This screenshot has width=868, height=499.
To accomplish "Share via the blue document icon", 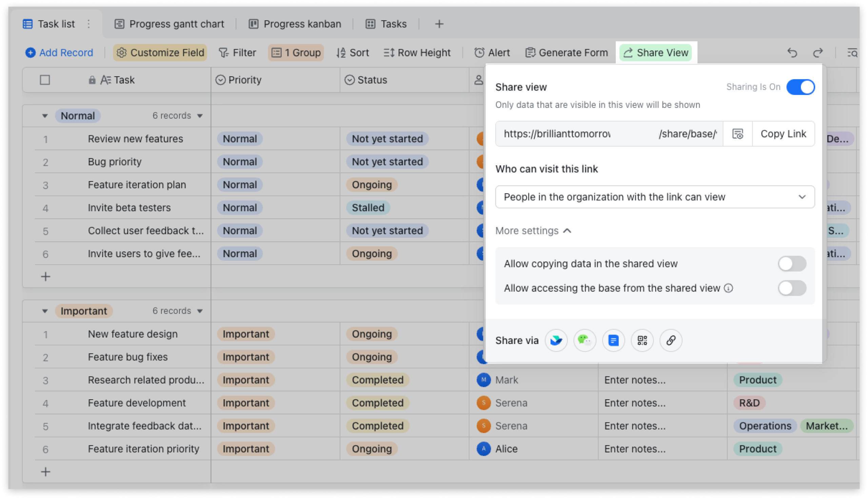I will click(x=613, y=340).
